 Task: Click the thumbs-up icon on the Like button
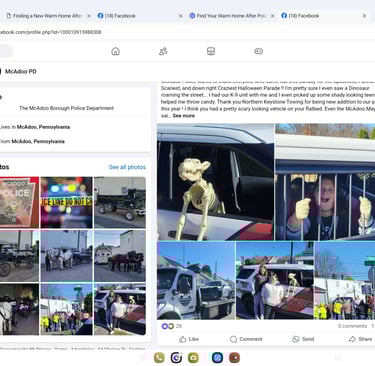click(183, 339)
